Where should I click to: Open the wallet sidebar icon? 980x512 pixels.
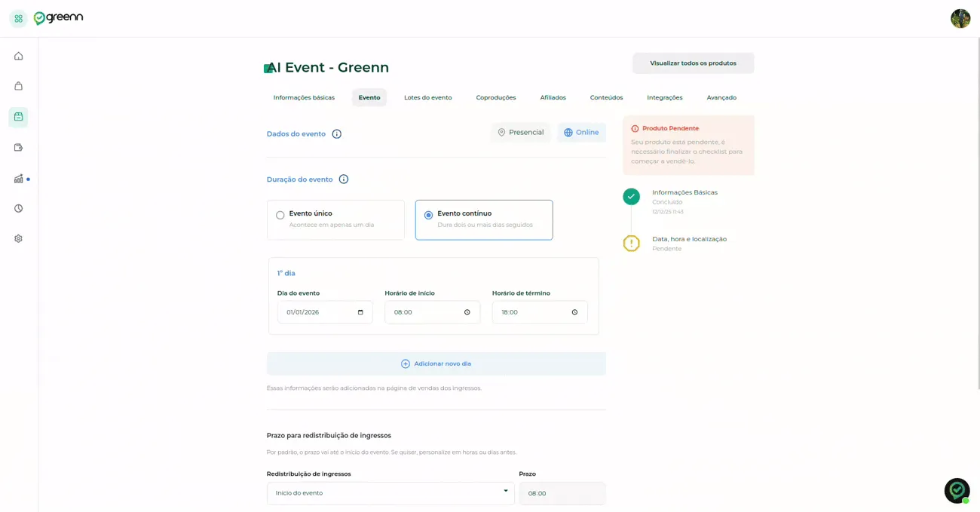pos(18,148)
